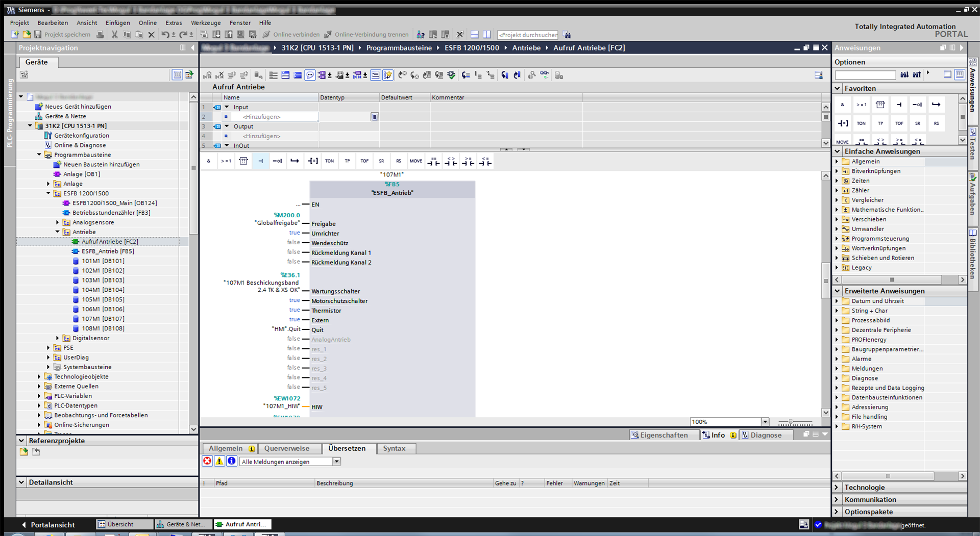Click the search in project binoculars icon
The image size is (980, 536).
pyautogui.click(x=567, y=35)
